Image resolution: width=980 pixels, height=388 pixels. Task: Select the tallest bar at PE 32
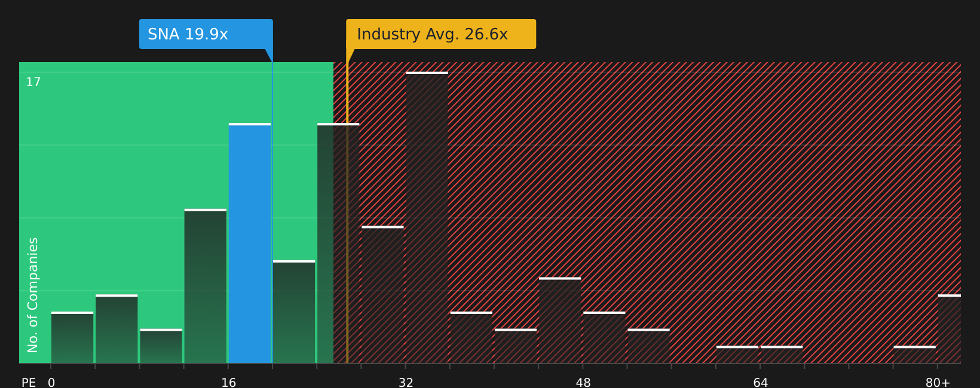427,218
